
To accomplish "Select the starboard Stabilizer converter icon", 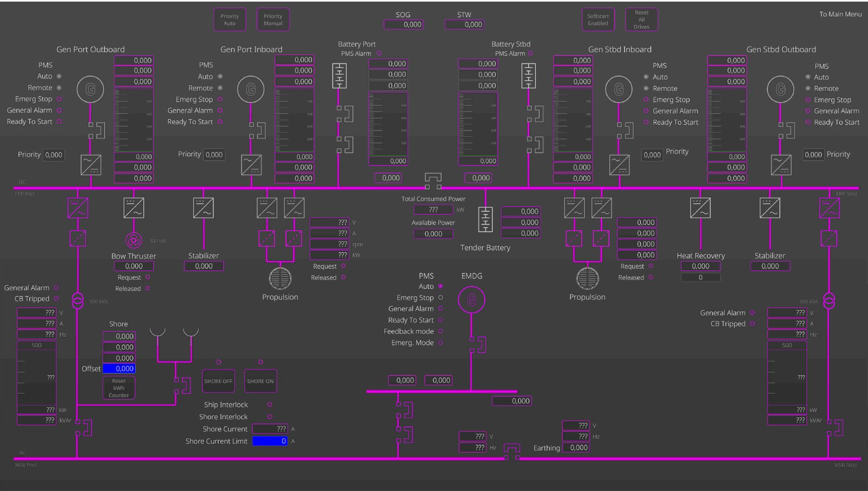I will click(x=770, y=208).
